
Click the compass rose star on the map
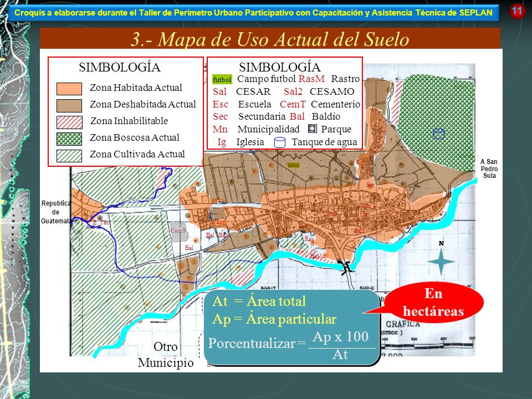tap(441, 262)
